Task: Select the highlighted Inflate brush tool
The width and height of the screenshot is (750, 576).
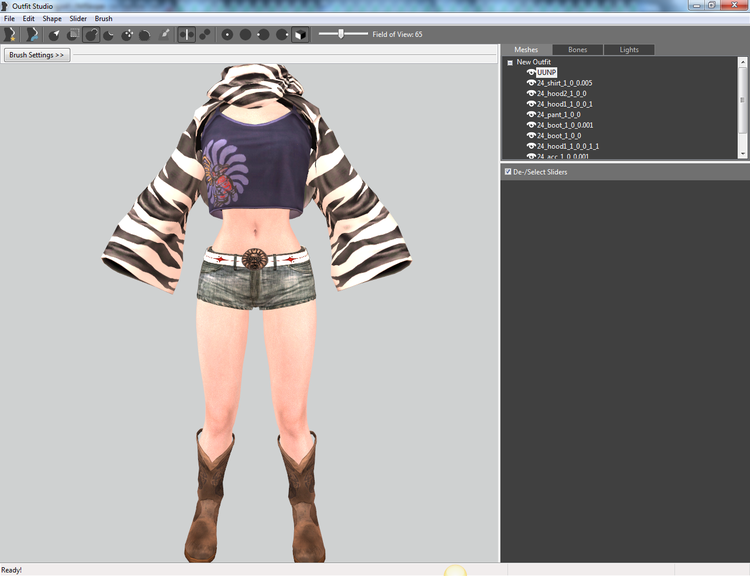Action: (91, 34)
